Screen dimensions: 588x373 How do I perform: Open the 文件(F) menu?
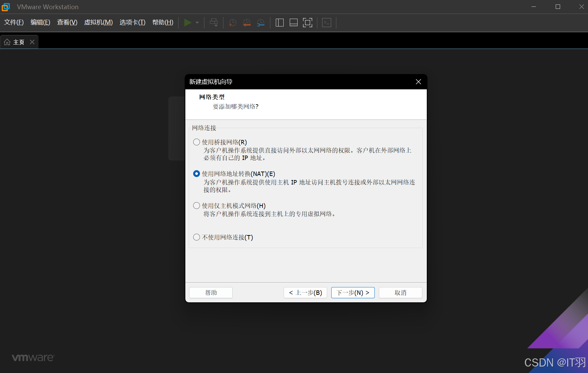click(14, 22)
